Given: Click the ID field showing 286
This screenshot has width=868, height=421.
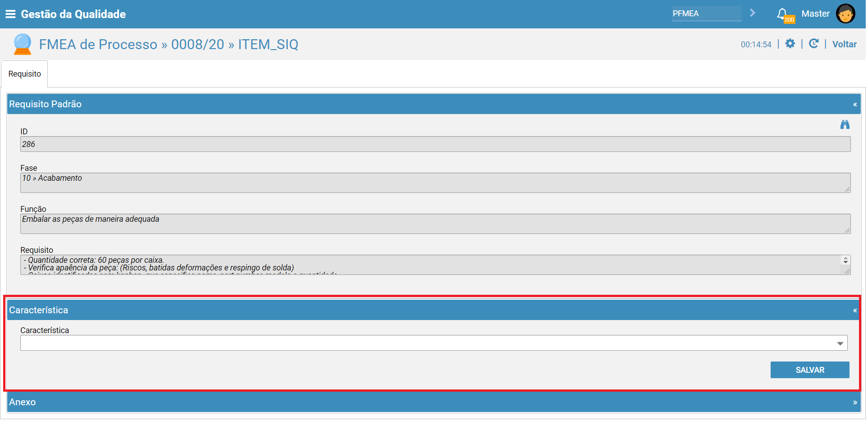Looking at the screenshot, I should [436, 145].
